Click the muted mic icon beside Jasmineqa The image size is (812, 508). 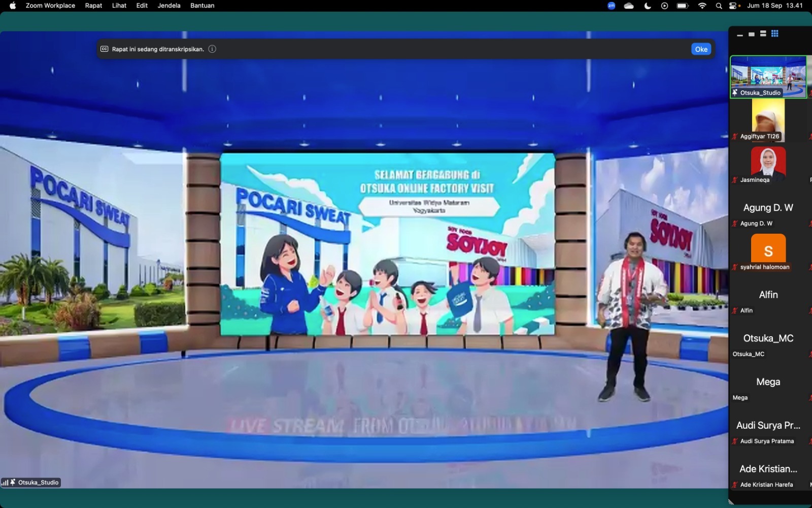coord(735,180)
